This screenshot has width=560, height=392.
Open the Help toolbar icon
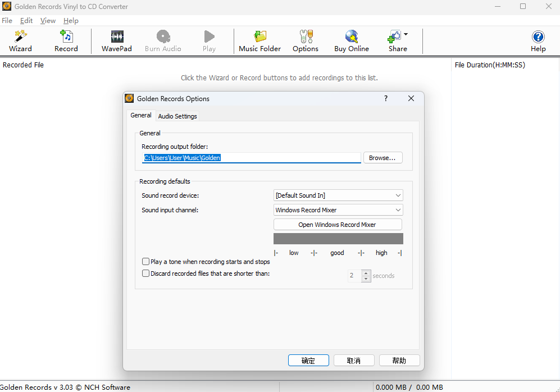click(538, 37)
